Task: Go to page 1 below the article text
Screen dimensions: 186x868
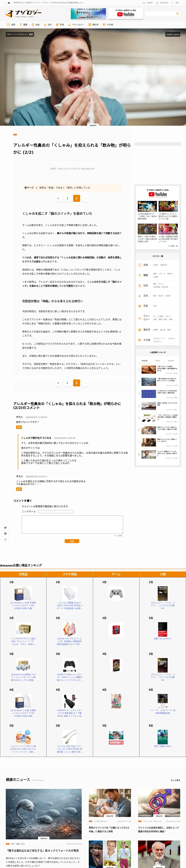Action: [67, 383]
